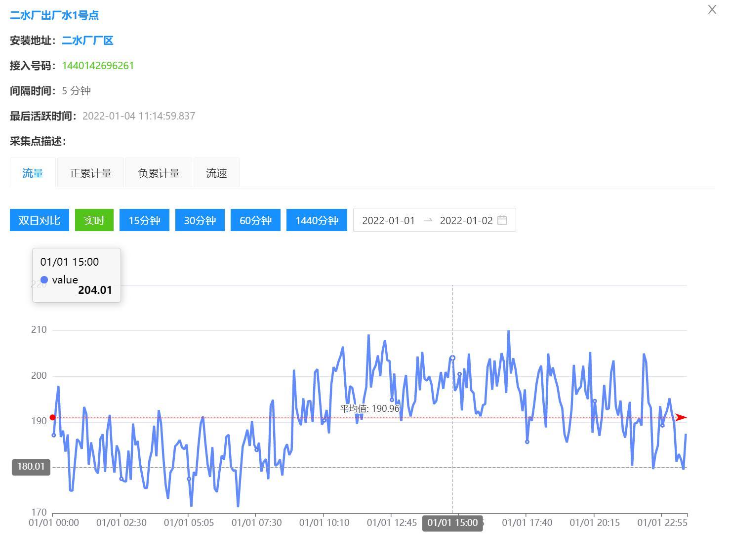The width and height of the screenshot is (730, 560).
Task: Click the 二水厂出厂水1号点 title link
Action: (x=54, y=15)
